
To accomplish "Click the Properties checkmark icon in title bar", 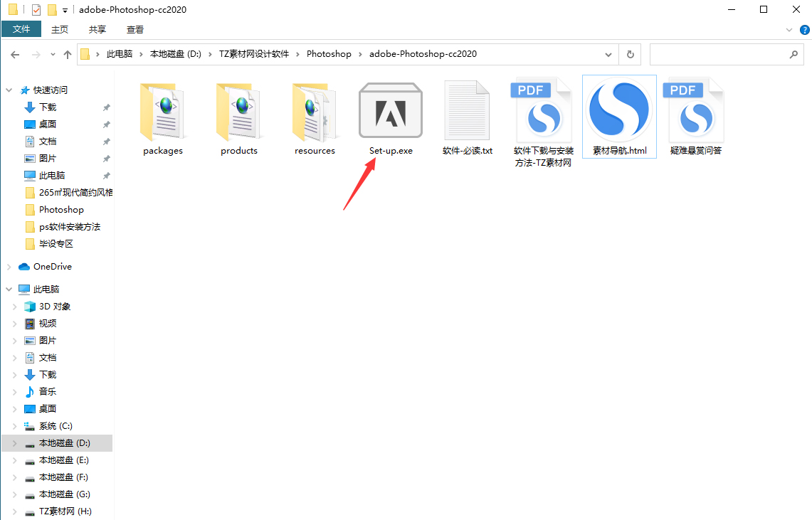I will click(x=36, y=10).
